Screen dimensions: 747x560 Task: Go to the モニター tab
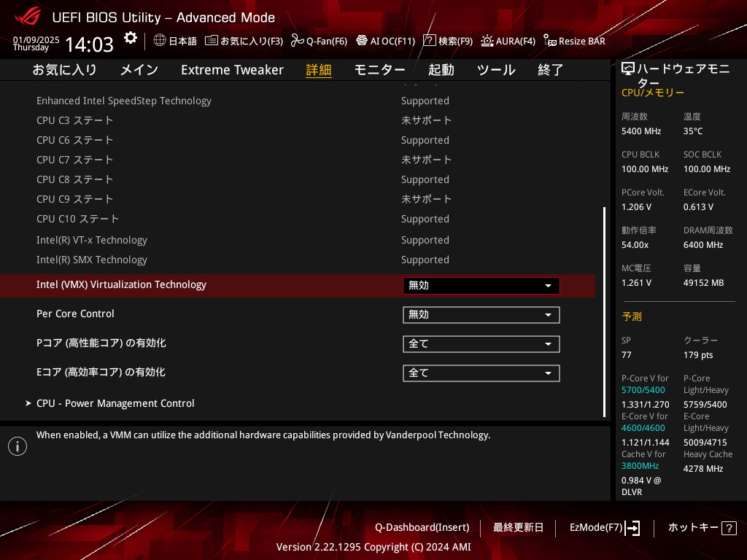coord(379,70)
